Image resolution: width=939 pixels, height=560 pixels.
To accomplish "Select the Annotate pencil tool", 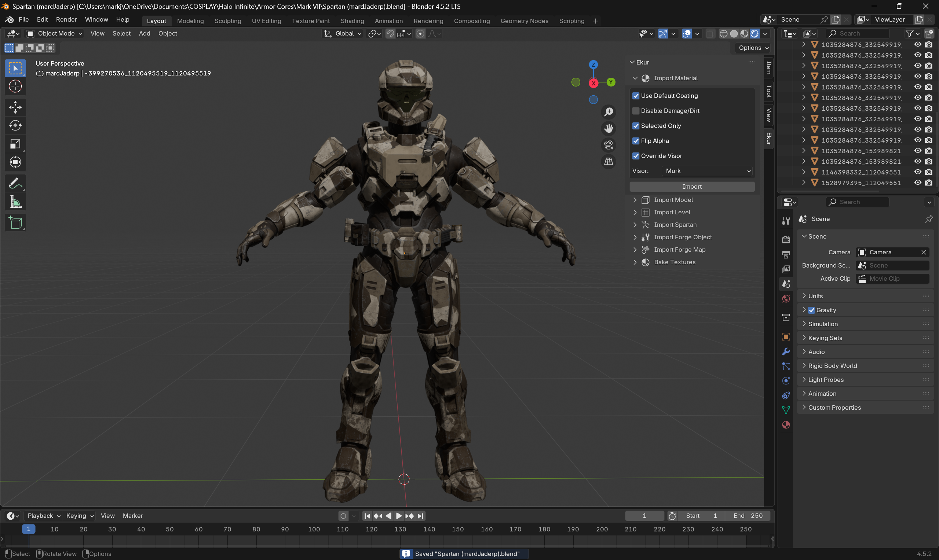I will (x=15, y=184).
